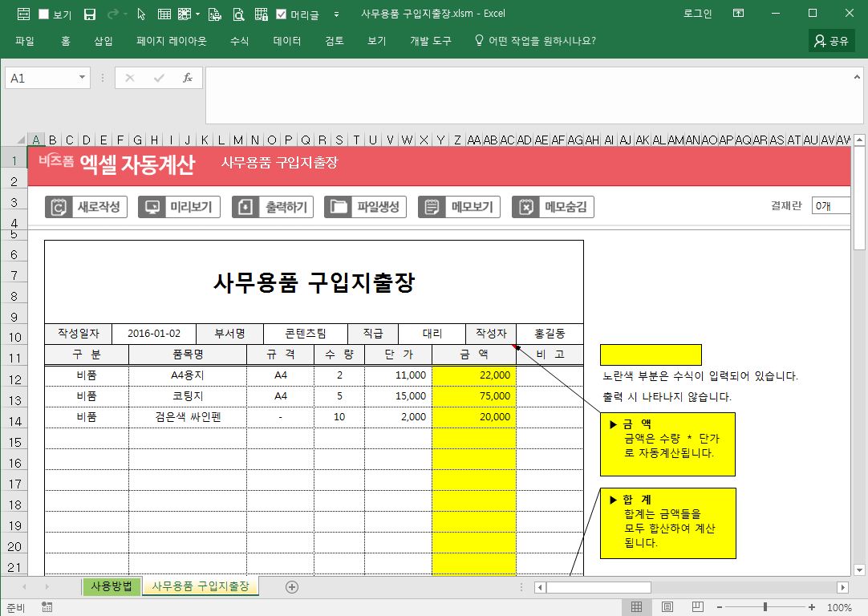Click the 메모숨김 button
The height and width of the screenshot is (616, 868).
click(x=553, y=207)
